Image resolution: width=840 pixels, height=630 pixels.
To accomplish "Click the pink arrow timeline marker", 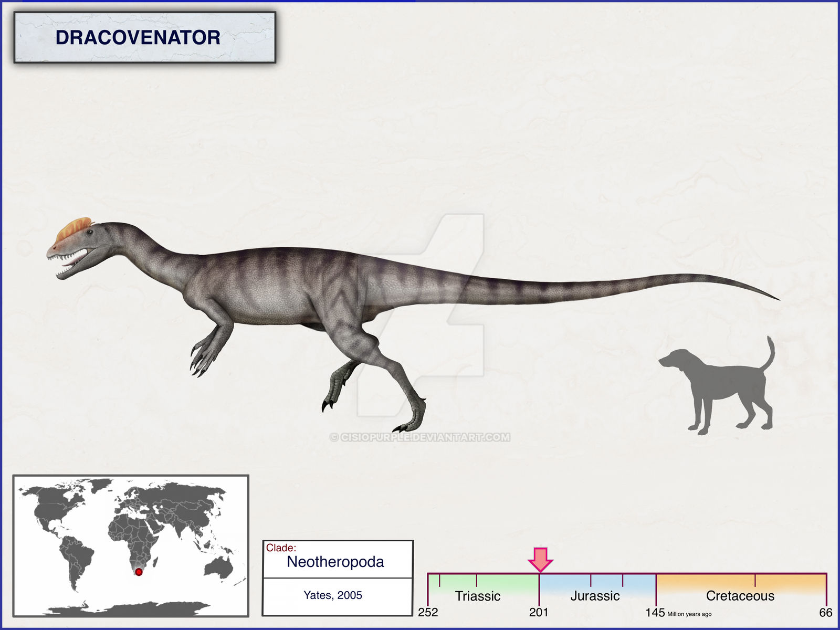I will 540,560.
